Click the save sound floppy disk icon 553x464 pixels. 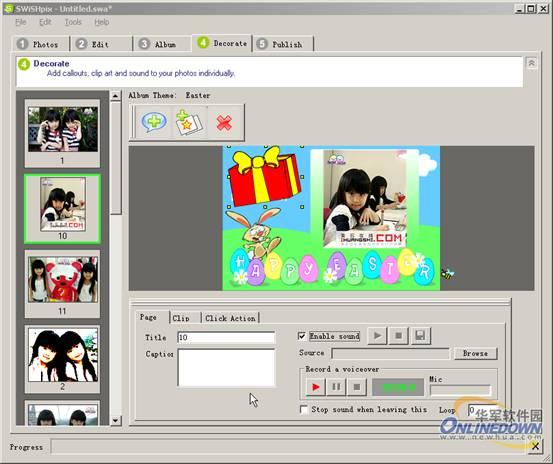[420, 335]
